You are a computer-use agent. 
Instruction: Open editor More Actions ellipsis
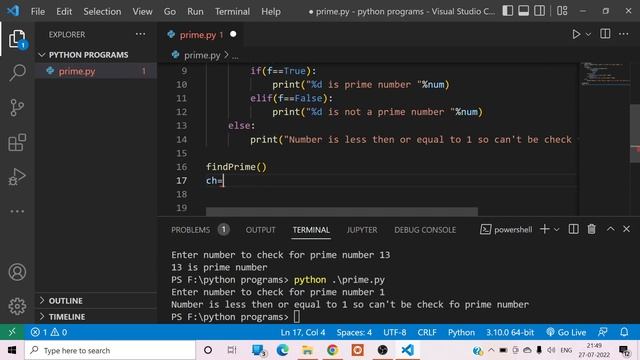click(624, 34)
